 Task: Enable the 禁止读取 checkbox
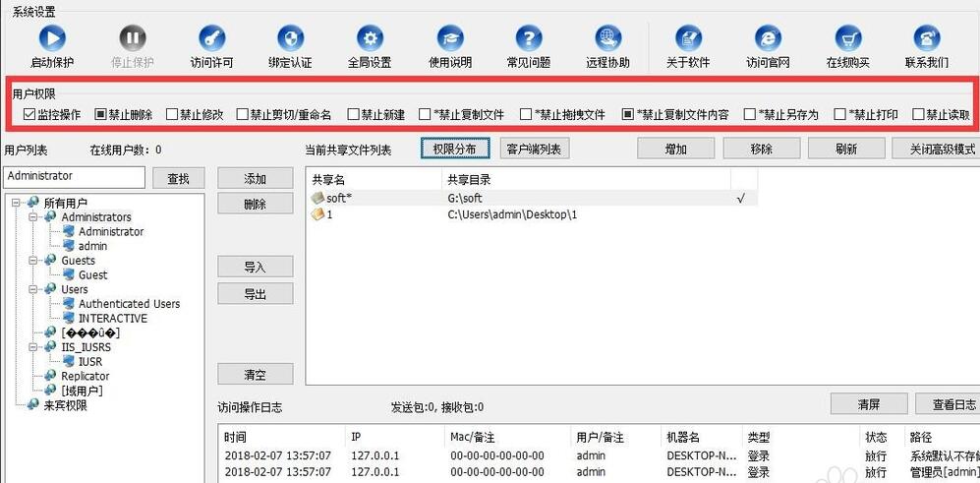pyautogui.click(x=918, y=114)
